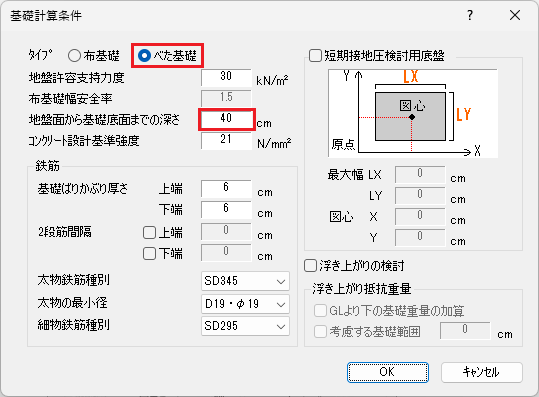Click the 考慮する基礎範囲 value field
Screen dimensions: 539x397
click(465, 331)
